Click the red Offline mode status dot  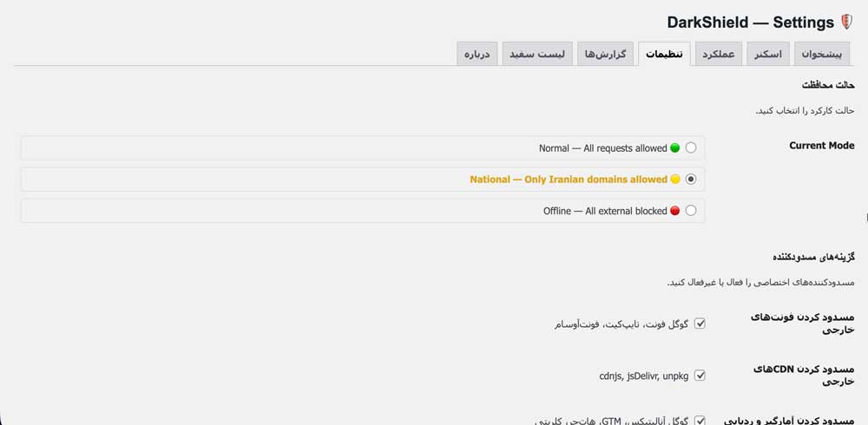[674, 211]
